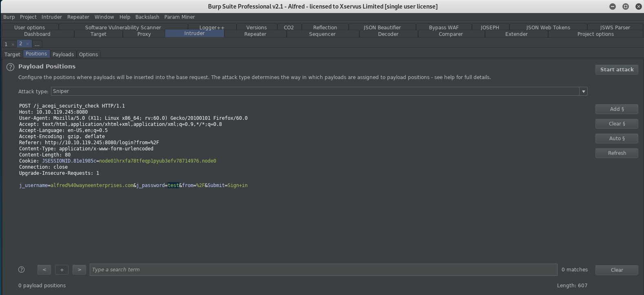
Task: Click the JSESSIONID cookie value in request
Action: [157, 161]
